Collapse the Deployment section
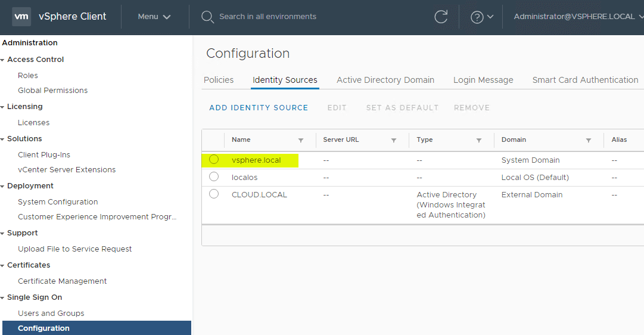Screen dimensions: 644x335 tap(3, 187)
